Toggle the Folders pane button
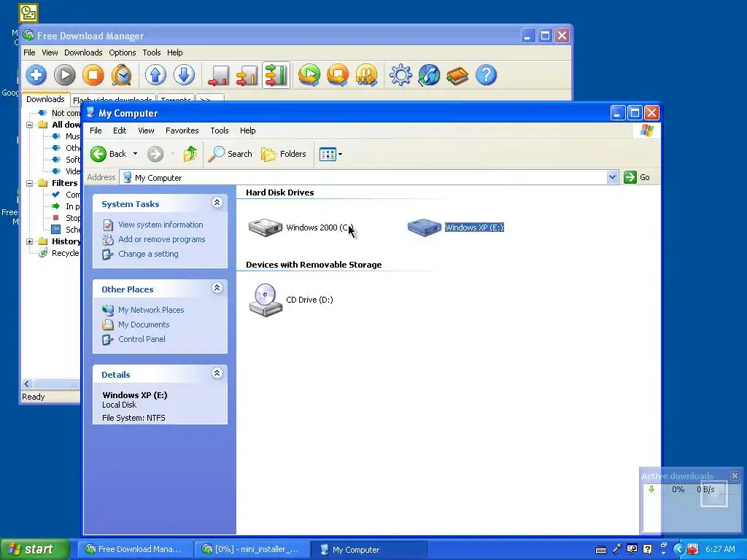Viewport: 747px width, 560px height. 284,154
